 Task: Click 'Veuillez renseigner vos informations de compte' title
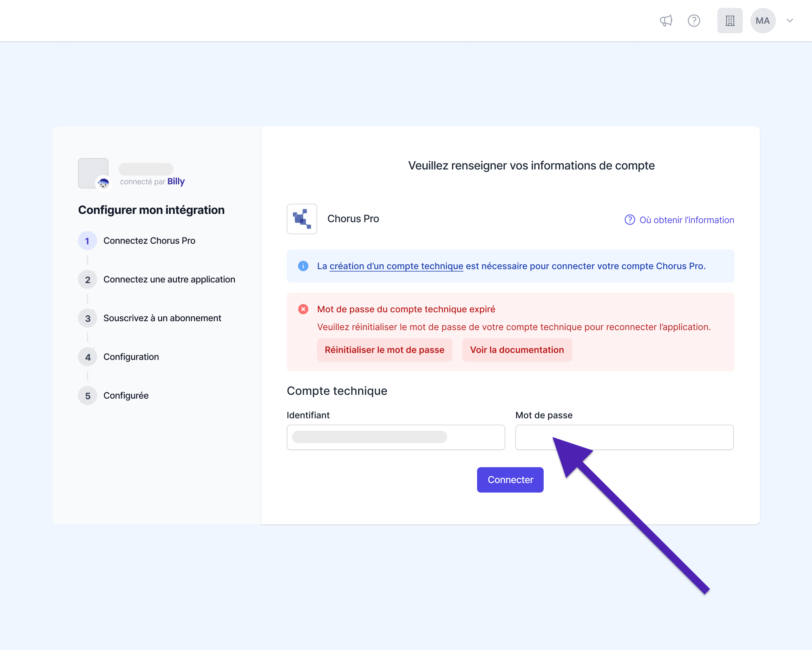(x=531, y=165)
